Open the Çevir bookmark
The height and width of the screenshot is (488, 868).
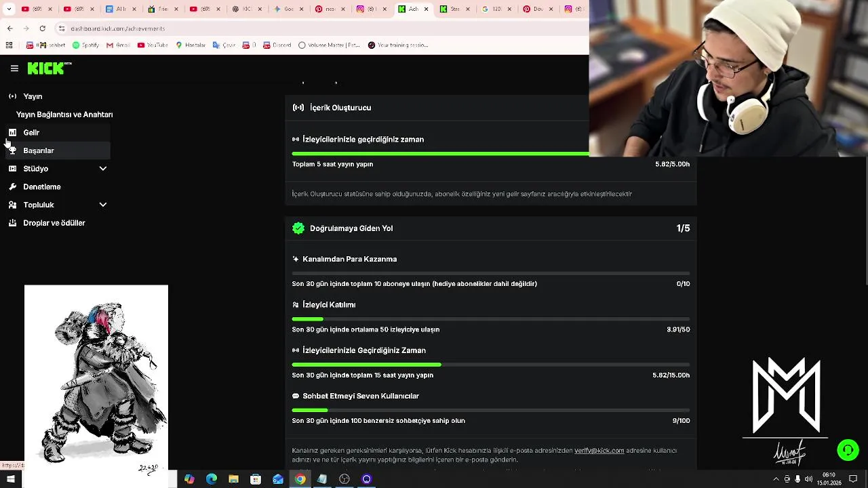[x=224, y=45]
